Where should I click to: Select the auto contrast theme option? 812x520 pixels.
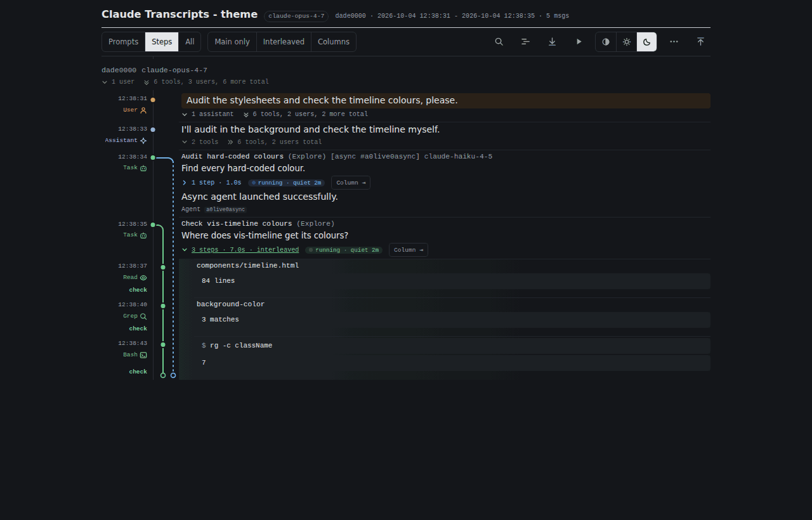pyautogui.click(x=606, y=42)
